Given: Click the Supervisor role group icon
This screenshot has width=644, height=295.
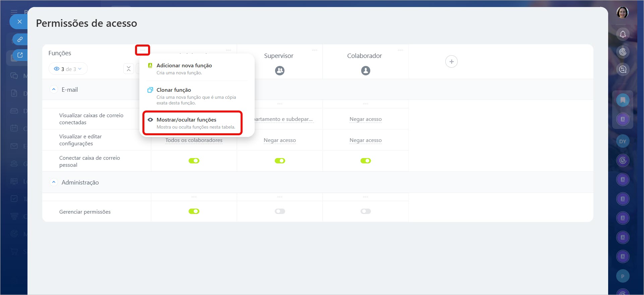Looking at the screenshot, I should click(279, 71).
